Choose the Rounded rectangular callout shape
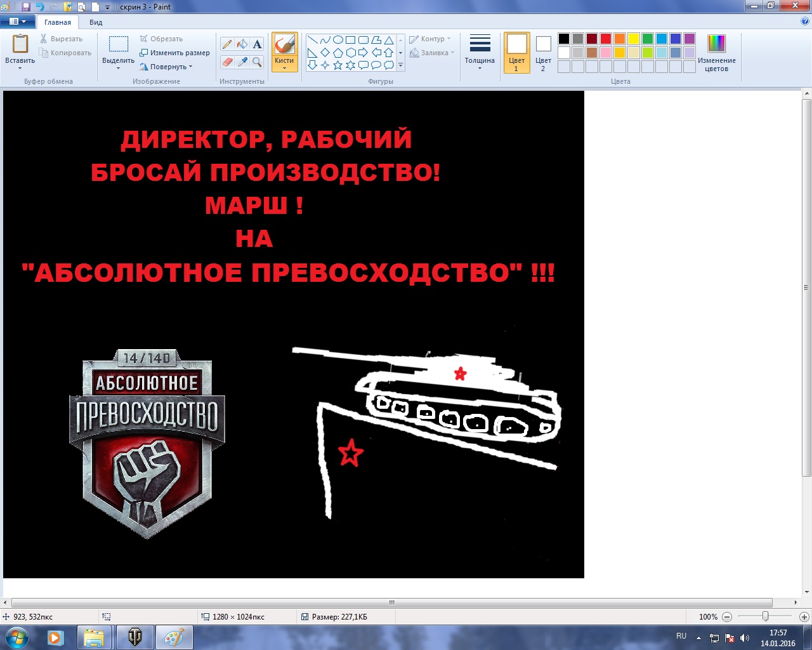 point(363,65)
